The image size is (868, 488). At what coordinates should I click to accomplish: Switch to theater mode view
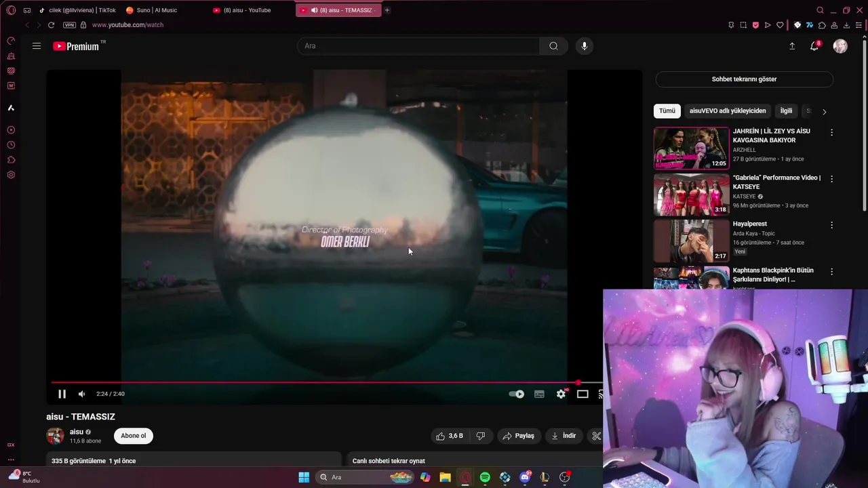point(583,394)
